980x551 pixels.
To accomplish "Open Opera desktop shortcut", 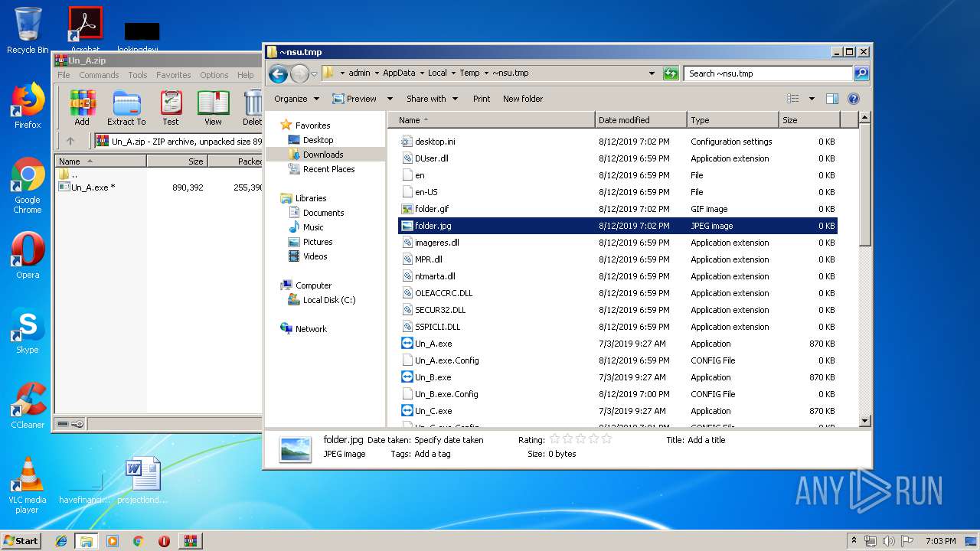I will pos(28,256).
